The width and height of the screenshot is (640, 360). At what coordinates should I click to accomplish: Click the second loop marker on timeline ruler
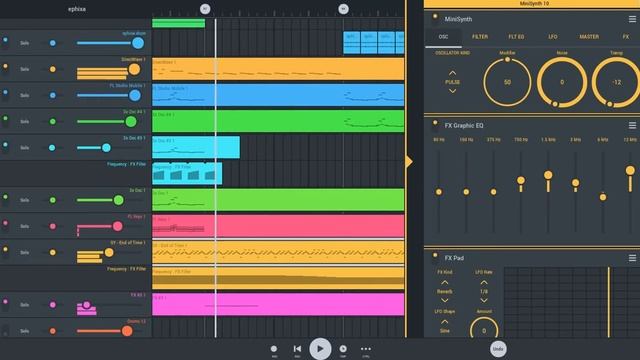tap(343, 9)
